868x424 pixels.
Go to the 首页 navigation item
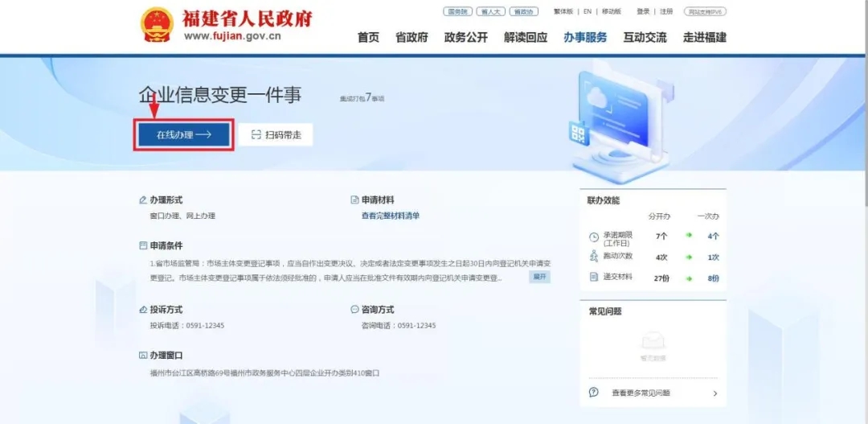coord(368,37)
